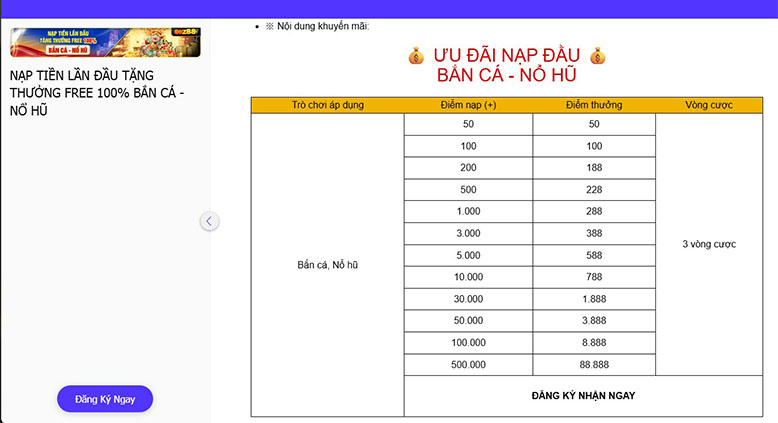Select the Điểm nạp (+) column header
Viewport: 778px width, 423px height.
(468, 105)
